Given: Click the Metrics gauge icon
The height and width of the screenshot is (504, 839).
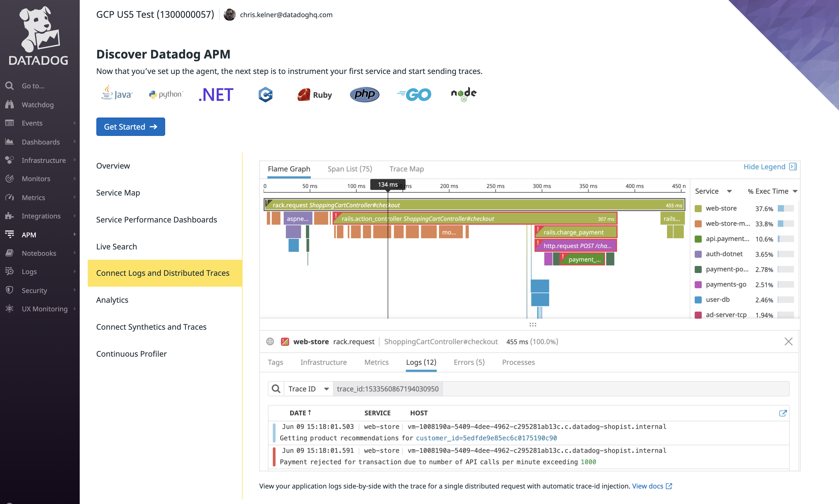Looking at the screenshot, I should click(x=9, y=197).
